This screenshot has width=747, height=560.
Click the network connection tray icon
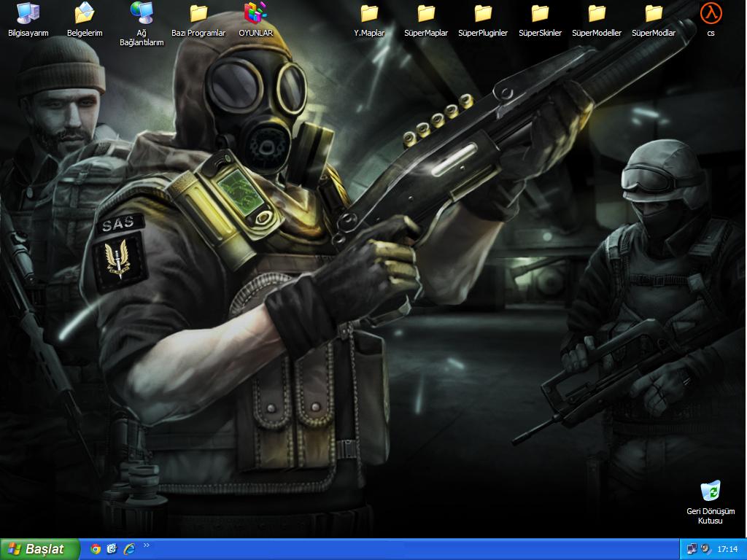692,549
